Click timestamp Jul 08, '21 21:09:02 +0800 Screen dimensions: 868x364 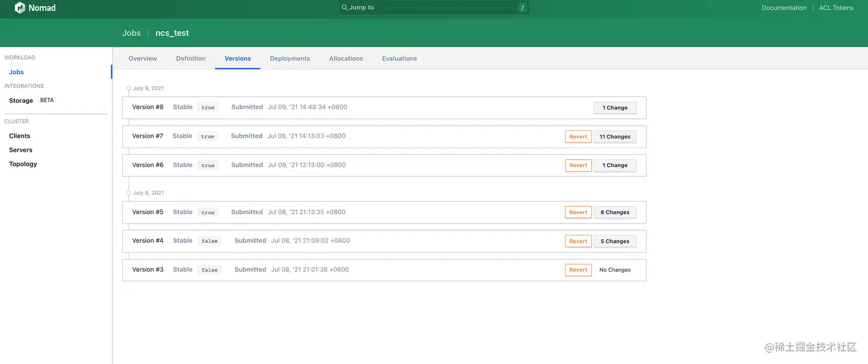pos(311,241)
